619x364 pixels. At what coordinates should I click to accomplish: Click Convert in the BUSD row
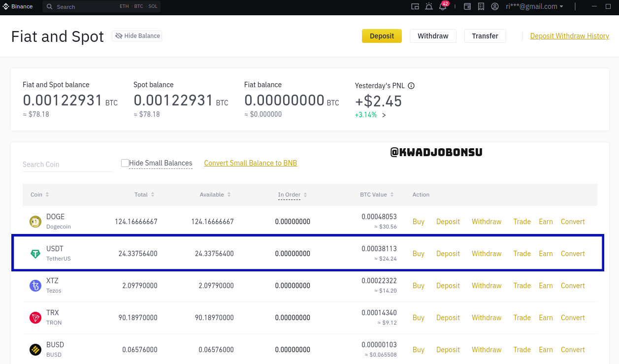(573, 350)
